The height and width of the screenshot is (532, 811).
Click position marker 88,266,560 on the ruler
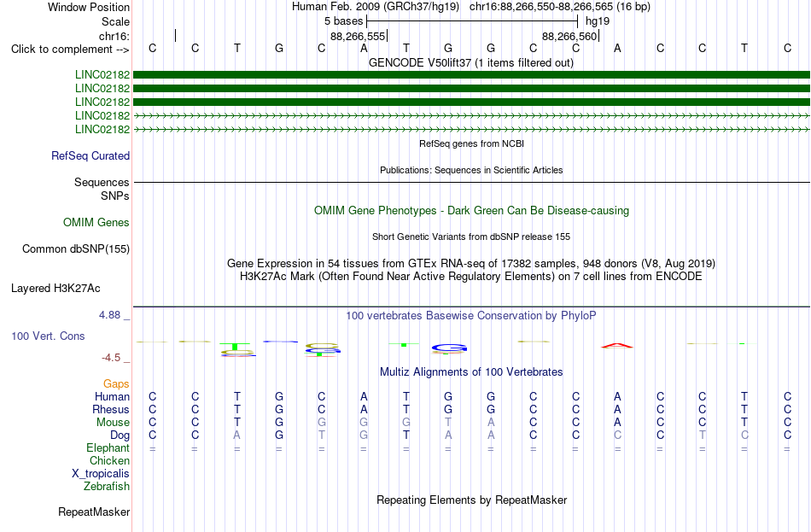click(x=569, y=36)
